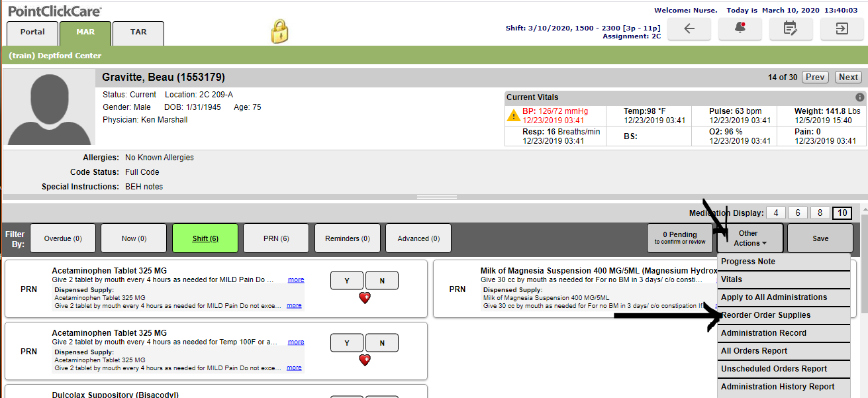Choose Vitals from Other Actions menu
The height and width of the screenshot is (398, 868).
pyautogui.click(x=783, y=279)
